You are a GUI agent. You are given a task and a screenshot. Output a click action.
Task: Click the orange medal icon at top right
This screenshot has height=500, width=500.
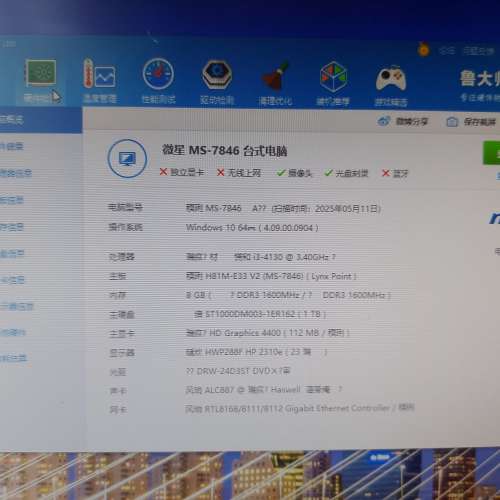pos(424,50)
